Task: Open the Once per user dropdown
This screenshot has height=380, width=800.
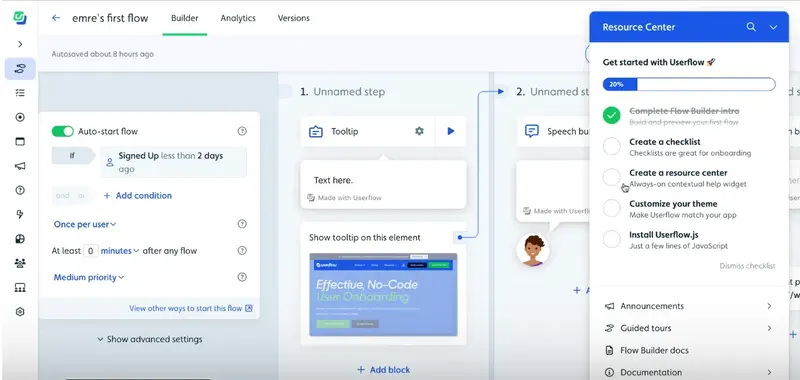Action: coord(85,224)
